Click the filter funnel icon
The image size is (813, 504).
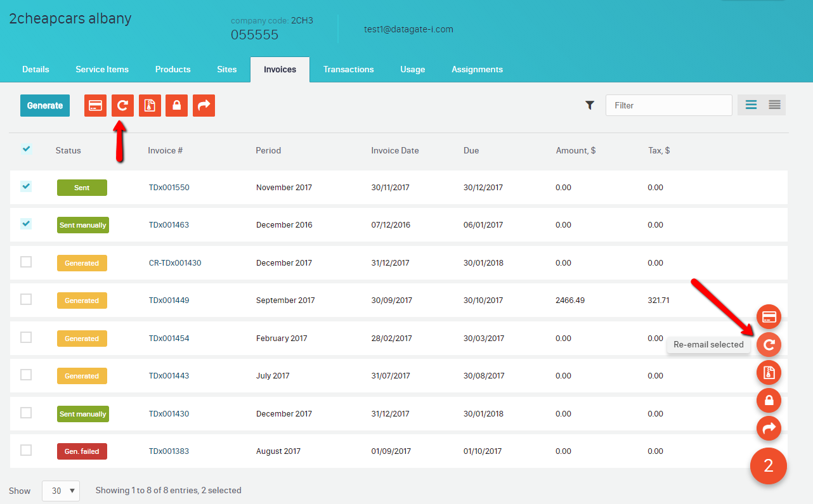590,106
